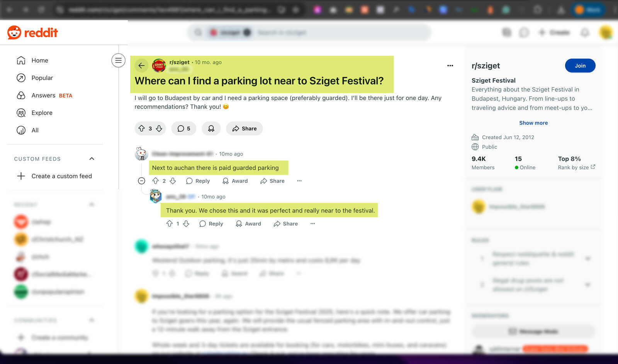The image size is (618, 364).
Task: Open the browser address bar
Action: (x=170, y=10)
